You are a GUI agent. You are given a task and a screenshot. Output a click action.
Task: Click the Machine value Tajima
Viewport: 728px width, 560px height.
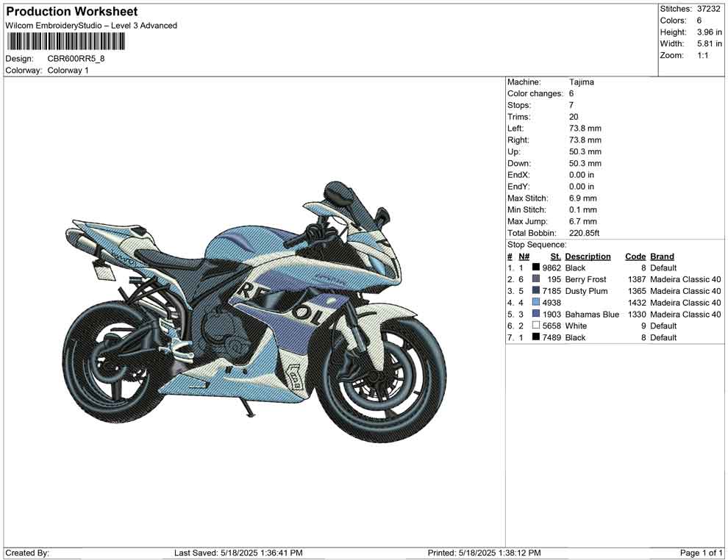click(x=581, y=82)
